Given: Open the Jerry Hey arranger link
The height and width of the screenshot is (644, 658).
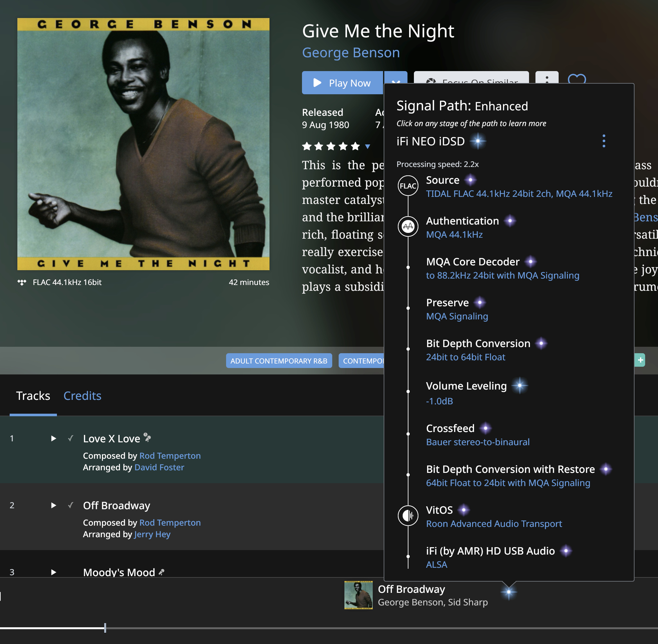Looking at the screenshot, I should tap(152, 534).
